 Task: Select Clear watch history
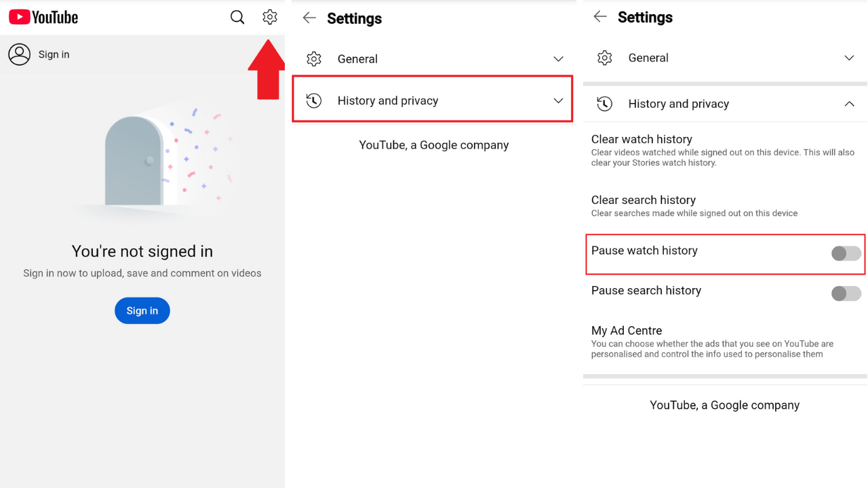[642, 139]
